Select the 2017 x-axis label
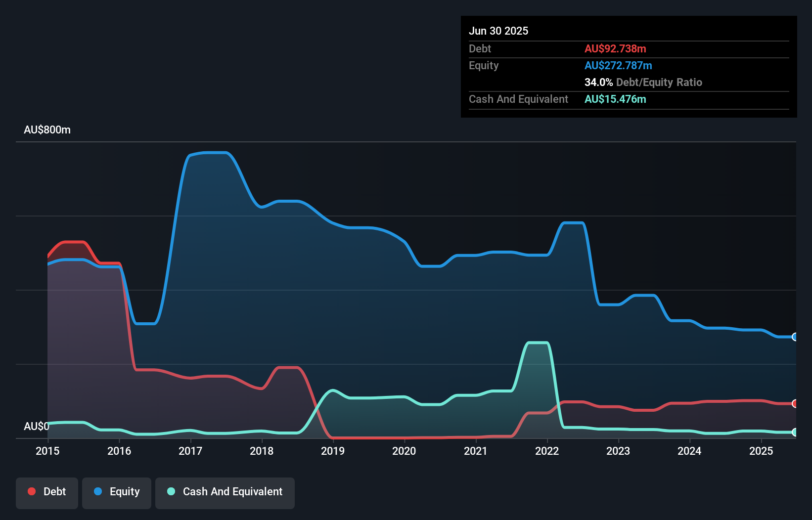 [190, 451]
